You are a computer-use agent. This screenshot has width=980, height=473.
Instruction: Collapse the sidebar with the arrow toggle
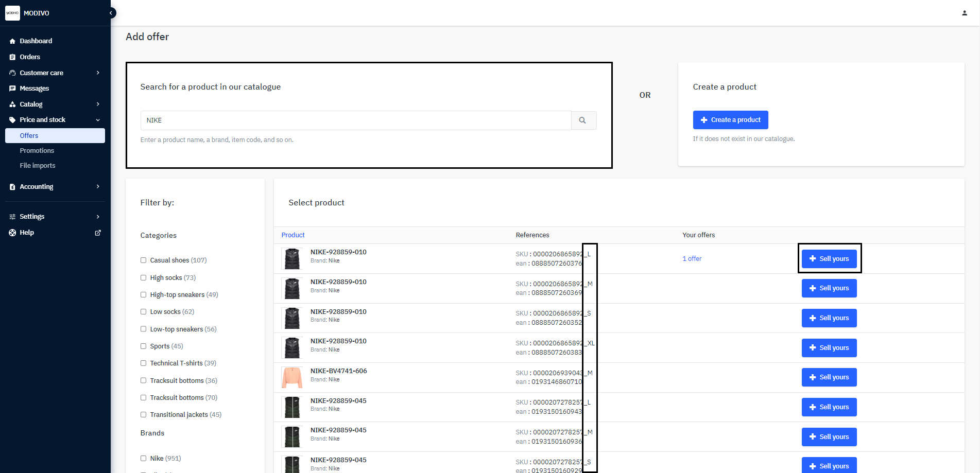(111, 13)
